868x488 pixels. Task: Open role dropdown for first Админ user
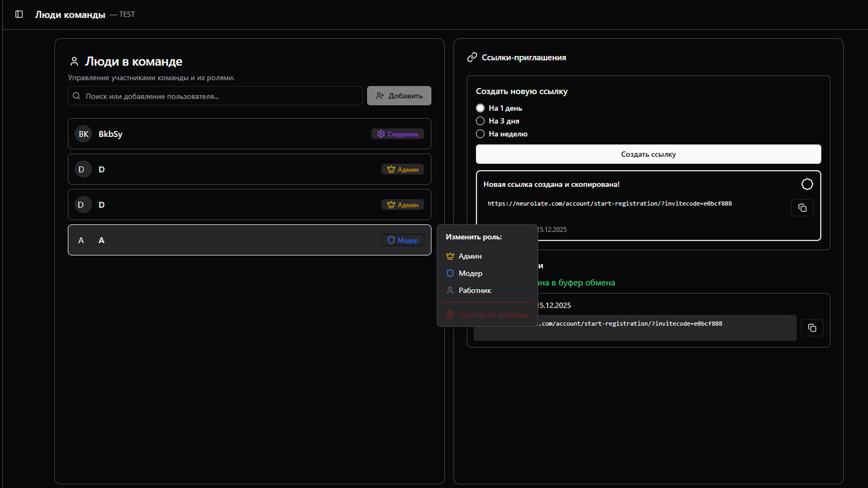(402, 170)
